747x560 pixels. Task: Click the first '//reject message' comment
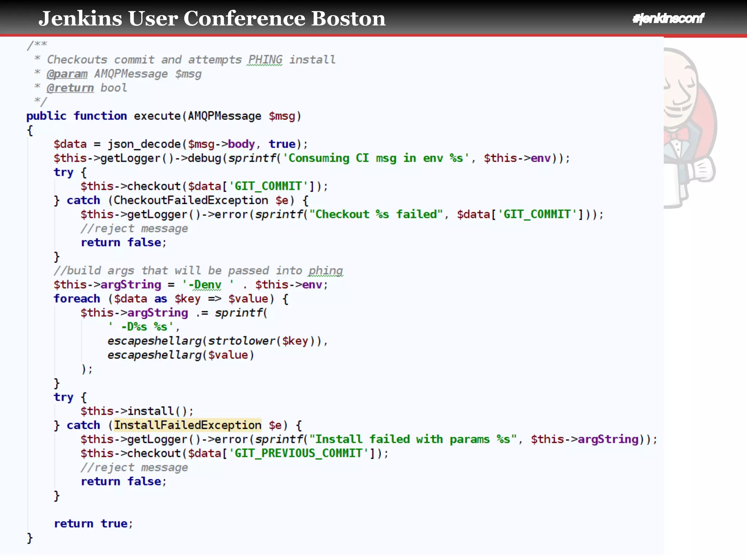tap(134, 229)
